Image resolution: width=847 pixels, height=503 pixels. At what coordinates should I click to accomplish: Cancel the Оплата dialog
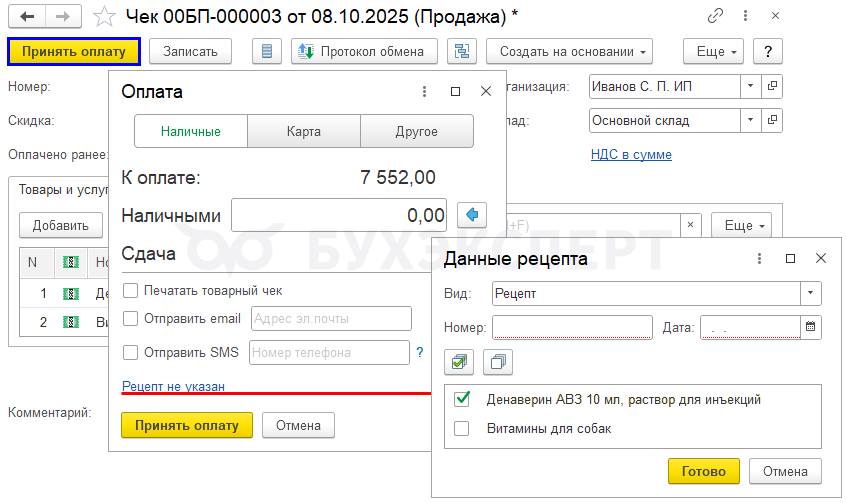point(298,425)
